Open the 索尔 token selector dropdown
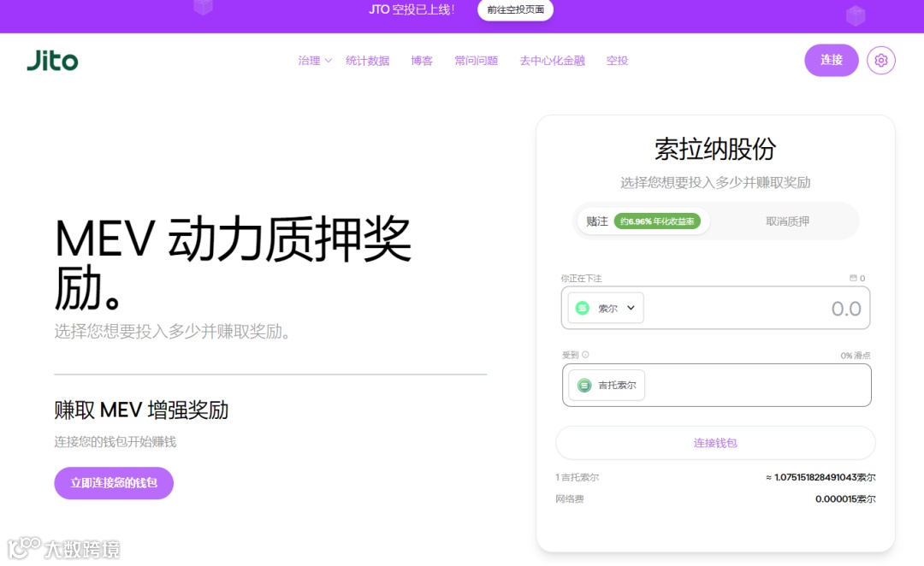The width and height of the screenshot is (924, 566). [606, 308]
